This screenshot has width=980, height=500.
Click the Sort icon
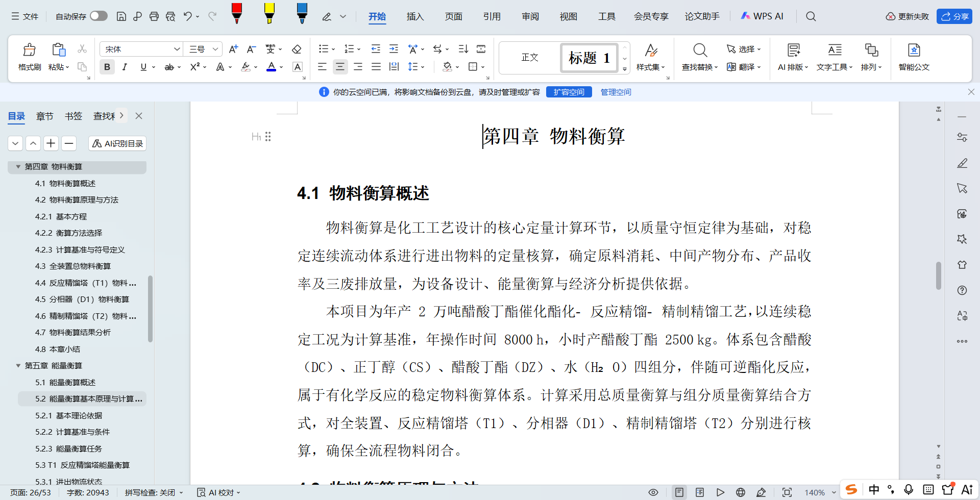coord(463,49)
